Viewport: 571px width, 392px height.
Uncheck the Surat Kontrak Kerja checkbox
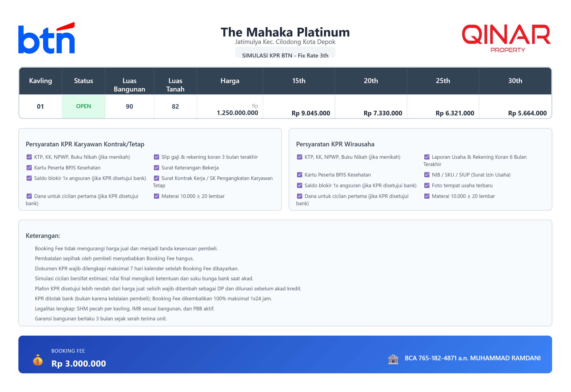click(156, 178)
